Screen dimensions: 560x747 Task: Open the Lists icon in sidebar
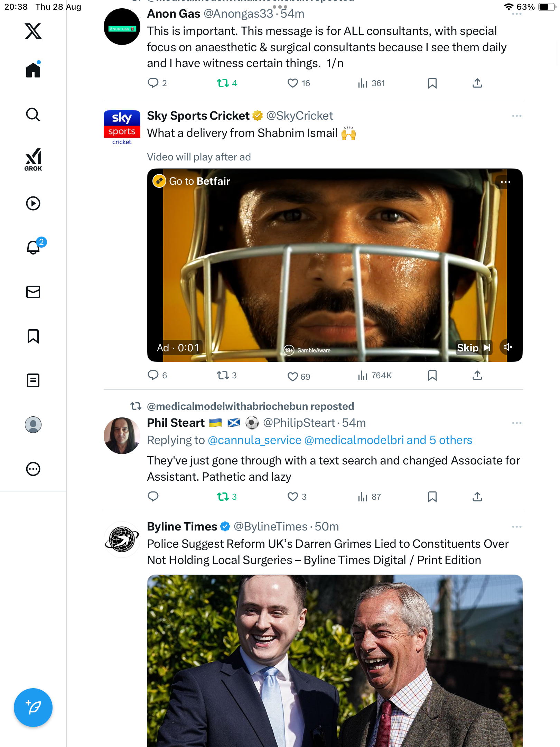point(33,380)
